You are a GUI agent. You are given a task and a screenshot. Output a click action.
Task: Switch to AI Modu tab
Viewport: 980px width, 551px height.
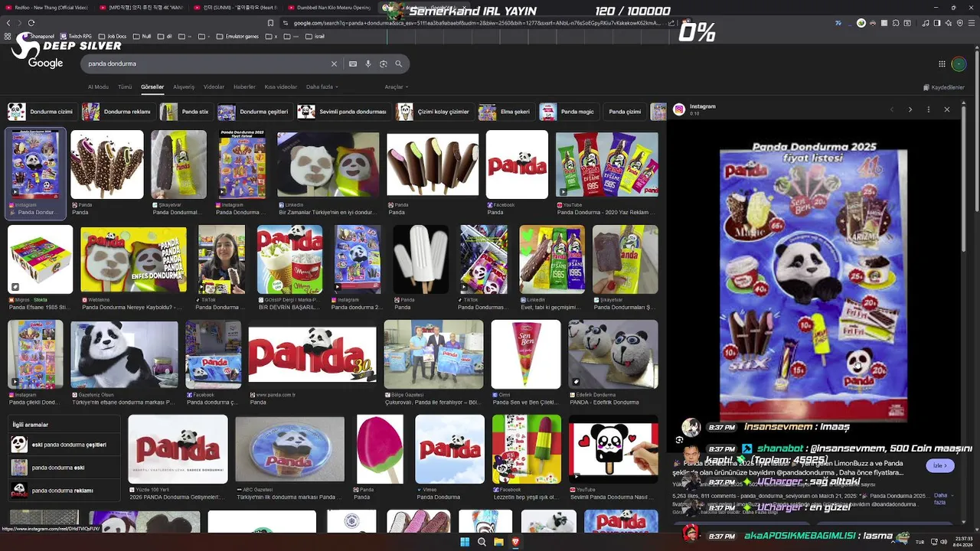pyautogui.click(x=98, y=87)
